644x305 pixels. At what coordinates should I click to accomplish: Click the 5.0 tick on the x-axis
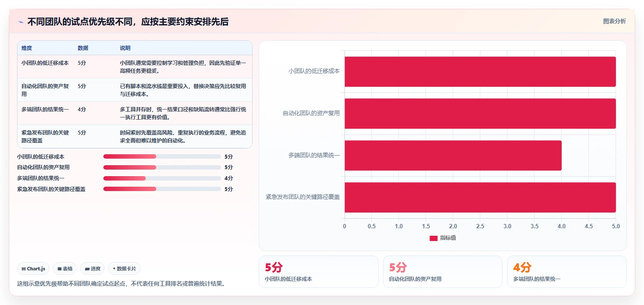point(616,227)
